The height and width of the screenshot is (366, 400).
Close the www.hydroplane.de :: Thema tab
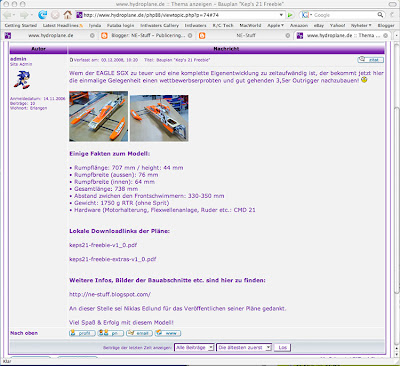pyautogui.click(x=386, y=36)
